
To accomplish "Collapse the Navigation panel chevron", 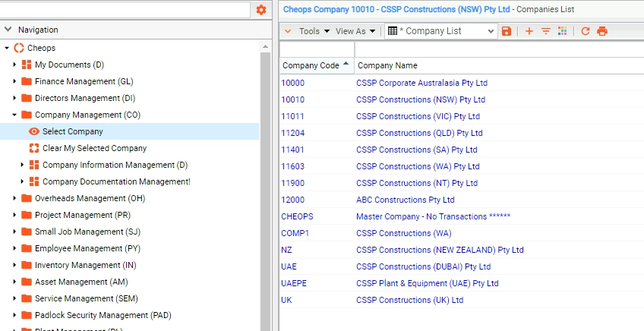I will tap(8, 29).
